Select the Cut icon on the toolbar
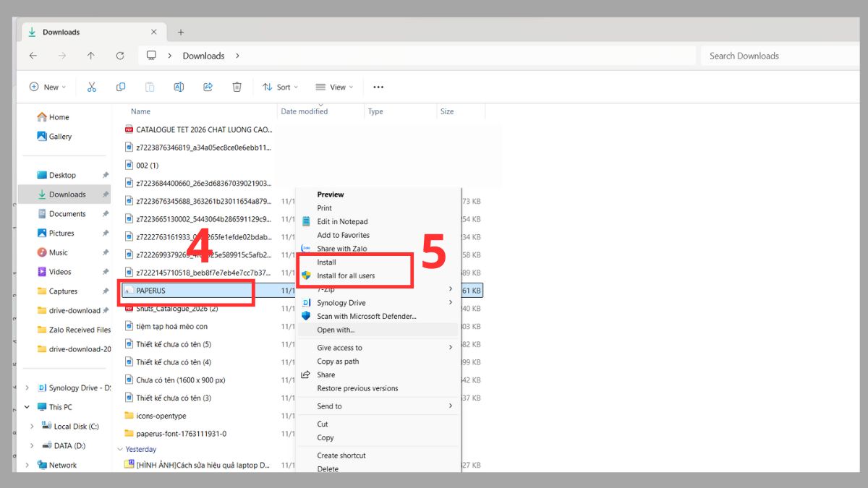 click(x=92, y=86)
